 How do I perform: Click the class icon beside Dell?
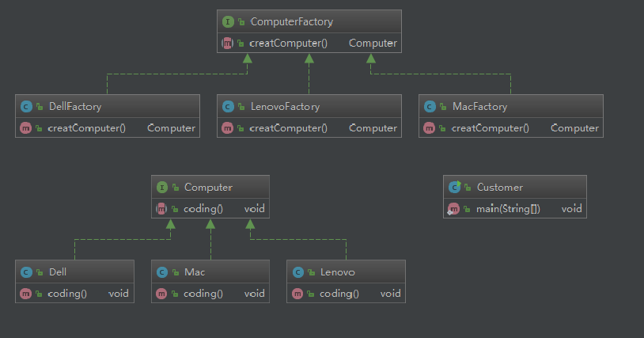tap(26, 272)
